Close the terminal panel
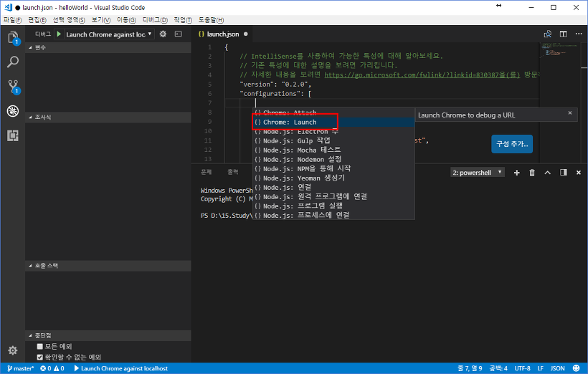Viewport: 588px width, 374px height. tap(578, 173)
